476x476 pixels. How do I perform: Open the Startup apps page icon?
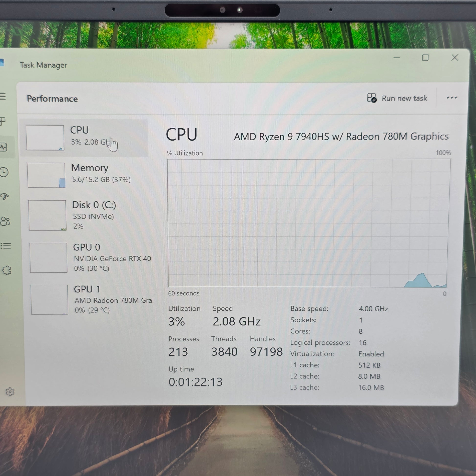(x=5, y=196)
